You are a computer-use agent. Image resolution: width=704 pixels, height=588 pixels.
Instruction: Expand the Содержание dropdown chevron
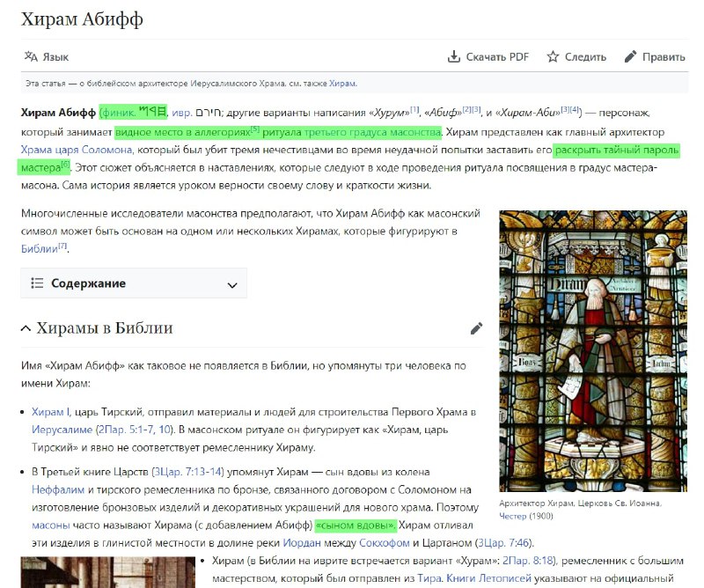tap(232, 285)
